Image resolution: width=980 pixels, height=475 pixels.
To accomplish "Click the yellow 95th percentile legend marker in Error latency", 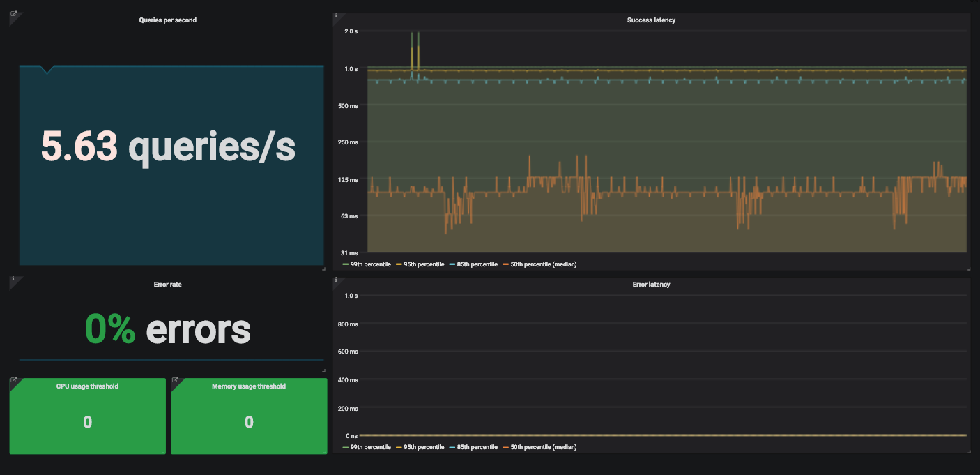I will (399, 446).
